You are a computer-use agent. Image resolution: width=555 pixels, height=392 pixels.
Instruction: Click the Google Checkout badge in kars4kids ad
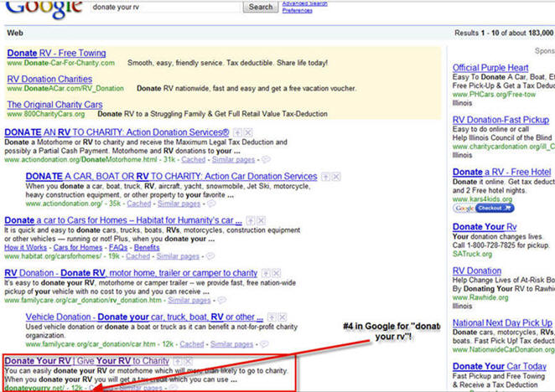click(484, 208)
